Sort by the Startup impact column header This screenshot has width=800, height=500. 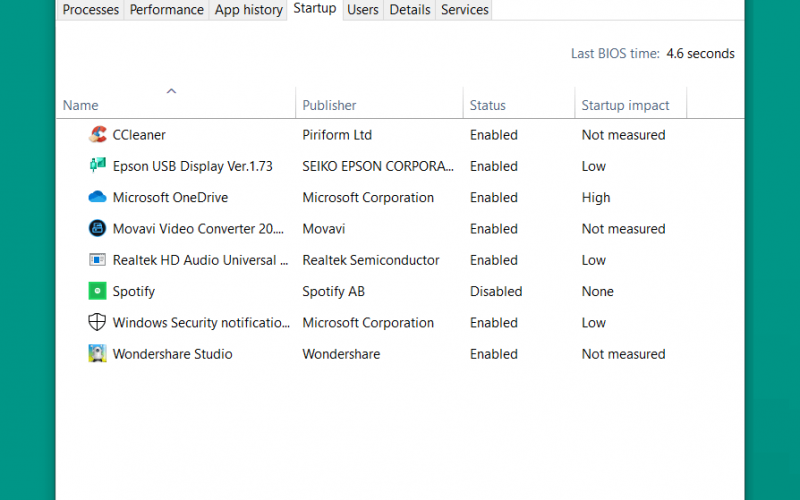pos(626,105)
